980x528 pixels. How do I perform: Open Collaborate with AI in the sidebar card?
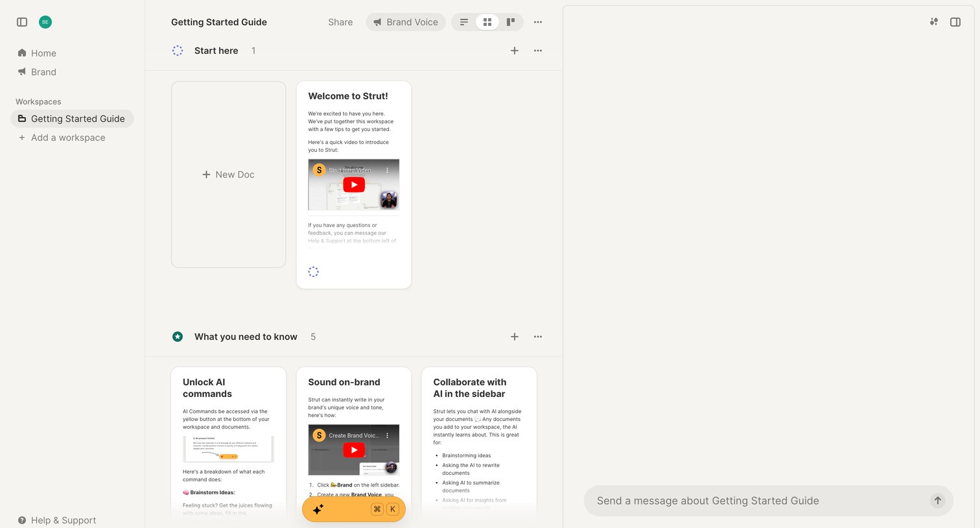click(479, 444)
